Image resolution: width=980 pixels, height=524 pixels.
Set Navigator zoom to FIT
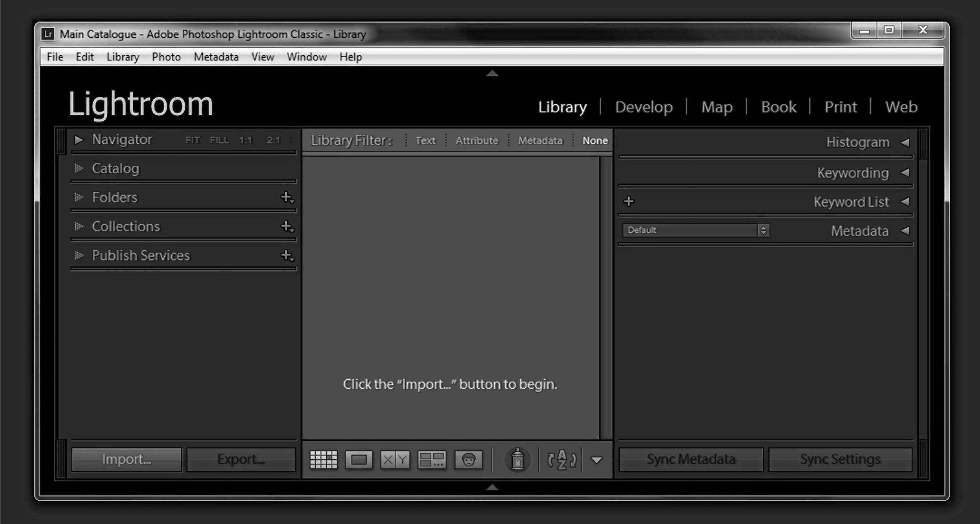(x=192, y=140)
